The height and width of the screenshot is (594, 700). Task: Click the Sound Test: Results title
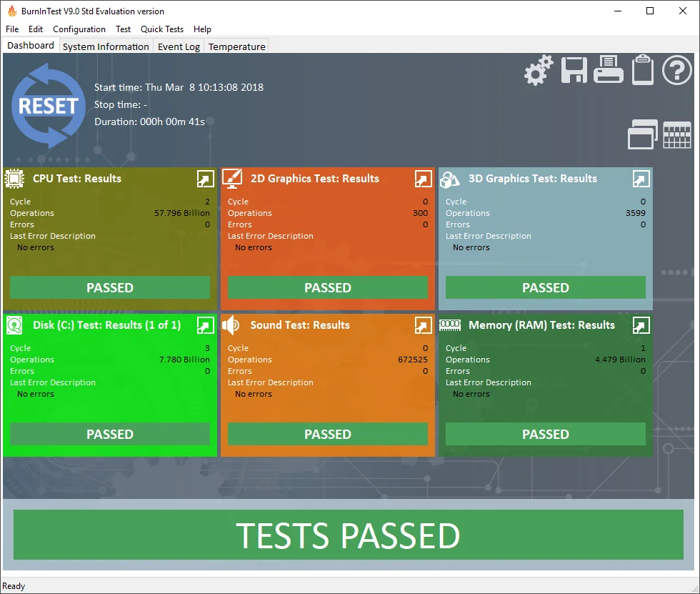pyautogui.click(x=300, y=325)
